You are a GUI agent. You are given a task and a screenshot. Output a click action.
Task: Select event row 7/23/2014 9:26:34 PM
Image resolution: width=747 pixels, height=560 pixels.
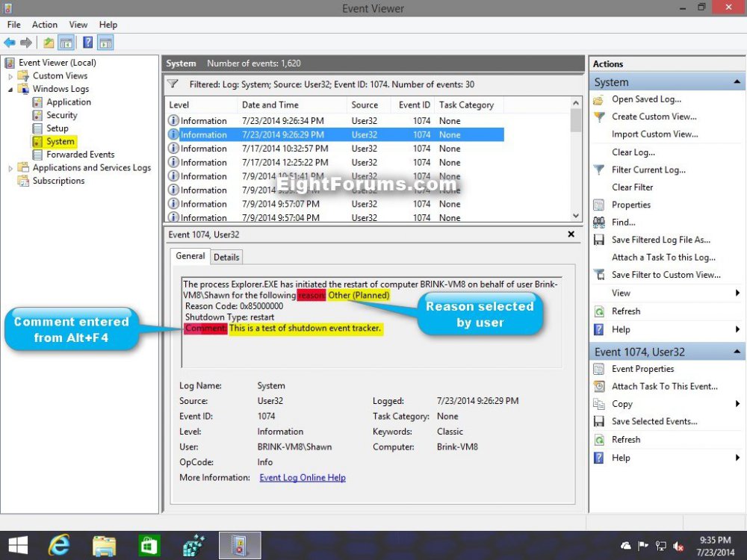tap(335, 121)
